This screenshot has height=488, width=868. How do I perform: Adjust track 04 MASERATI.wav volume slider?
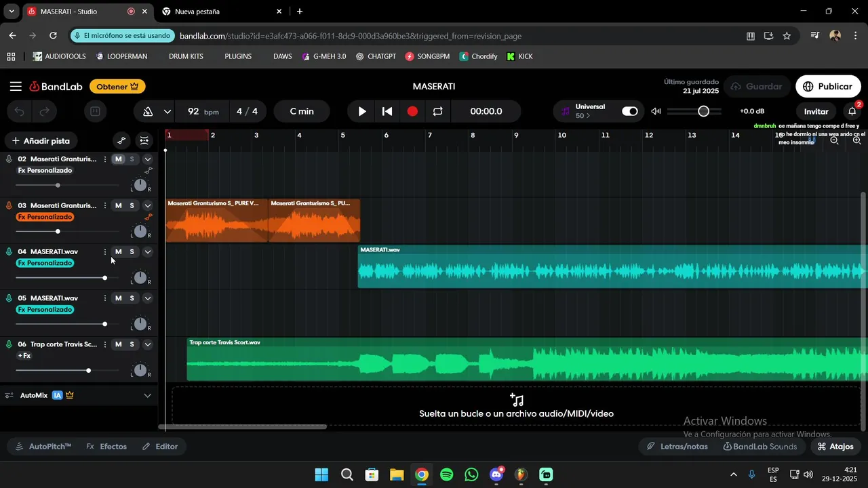coord(66,277)
